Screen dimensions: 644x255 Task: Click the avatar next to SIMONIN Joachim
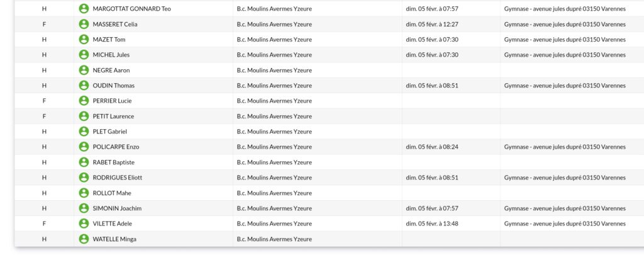point(84,208)
